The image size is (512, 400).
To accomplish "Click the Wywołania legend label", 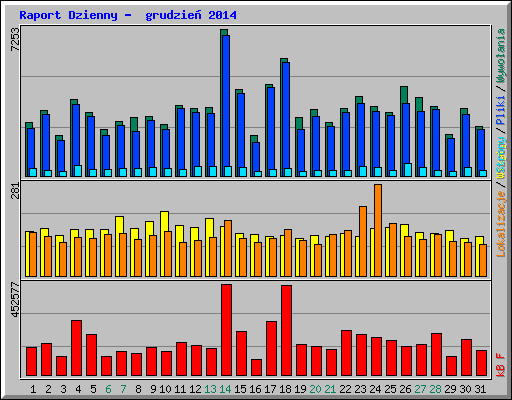I will (501, 55).
